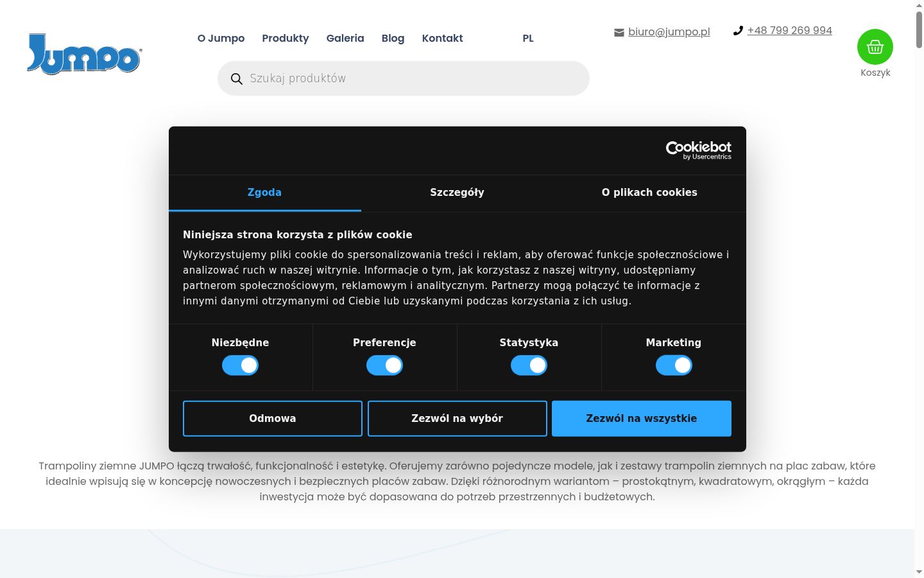Turn off the Statystyka cookie switch
Image resolution: width=924 pixels, height=578 pixels.
point(529,365)
